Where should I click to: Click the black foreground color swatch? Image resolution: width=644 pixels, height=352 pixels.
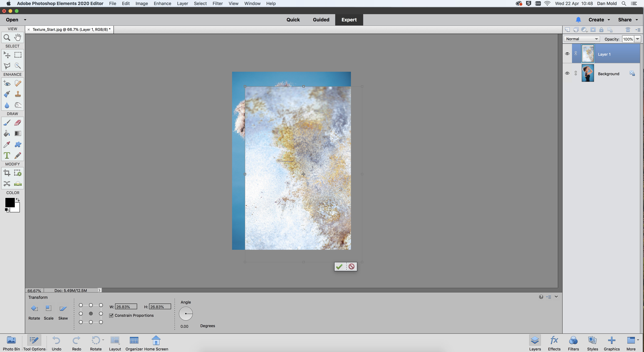coord(10,202)
